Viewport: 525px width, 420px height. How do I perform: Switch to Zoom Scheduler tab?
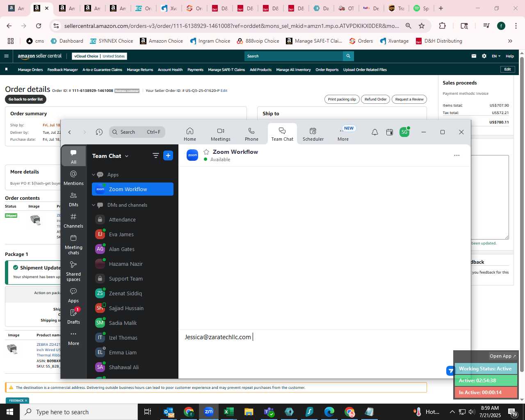tap(313, 134)
